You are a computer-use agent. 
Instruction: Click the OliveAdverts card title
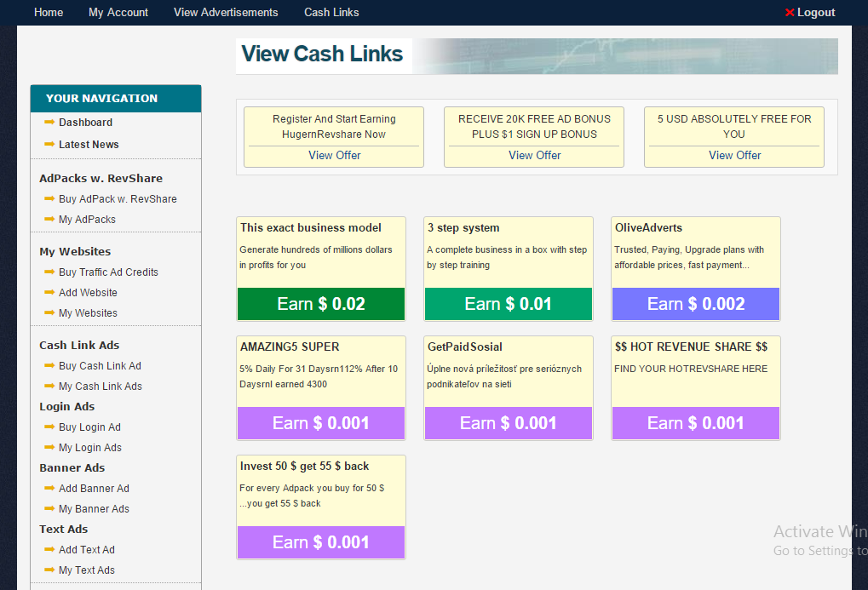click(648, 228)
